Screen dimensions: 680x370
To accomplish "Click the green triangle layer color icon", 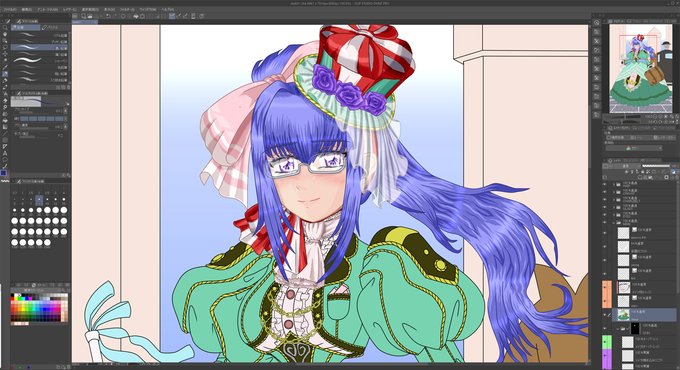I will [628, 148].
